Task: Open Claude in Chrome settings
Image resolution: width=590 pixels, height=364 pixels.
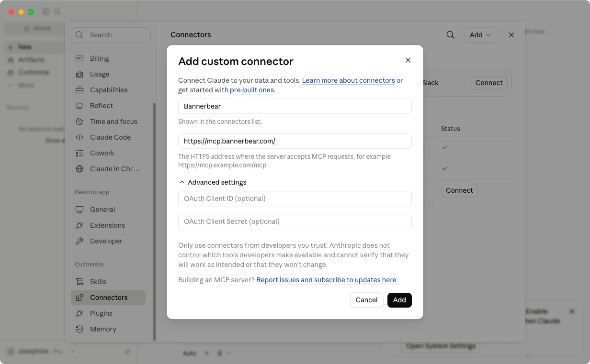Action: (x=108, y=169)
